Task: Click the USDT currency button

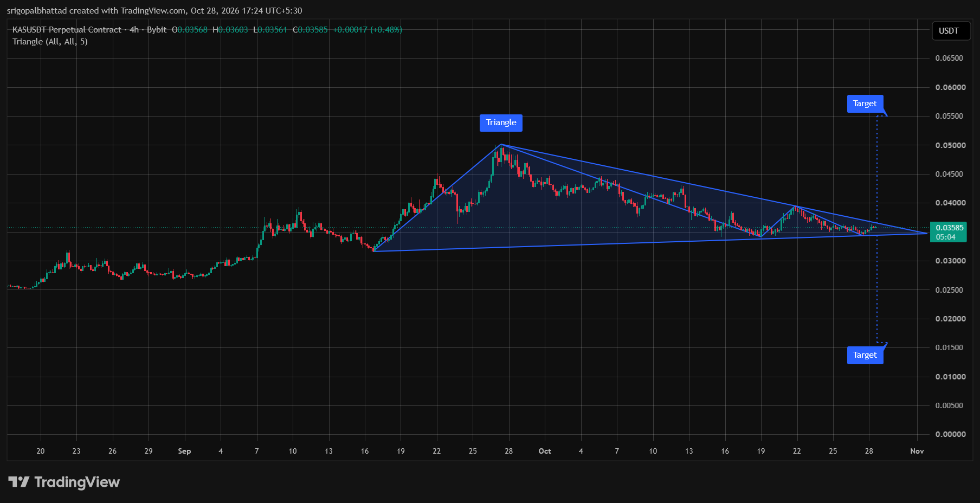Action: click(951, 31)
